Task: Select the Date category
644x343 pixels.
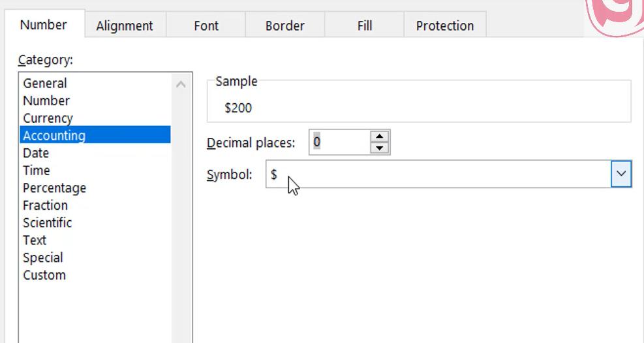Action: (36, 153)
